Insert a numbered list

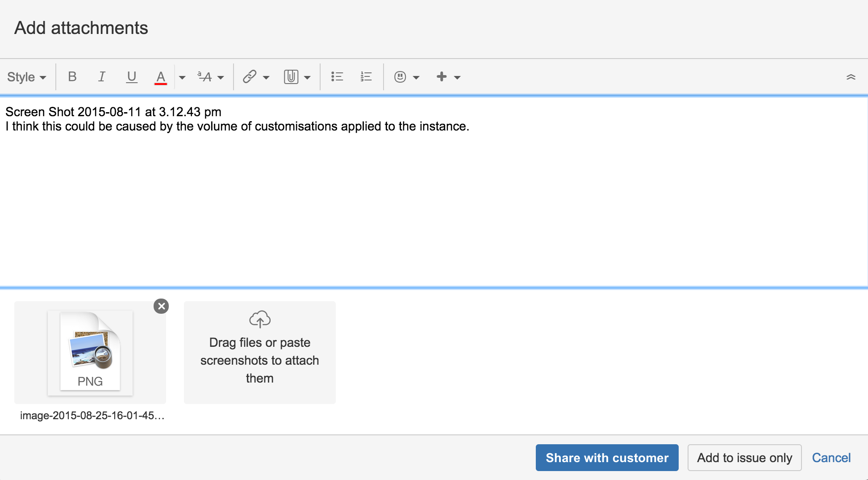[366, 77]
